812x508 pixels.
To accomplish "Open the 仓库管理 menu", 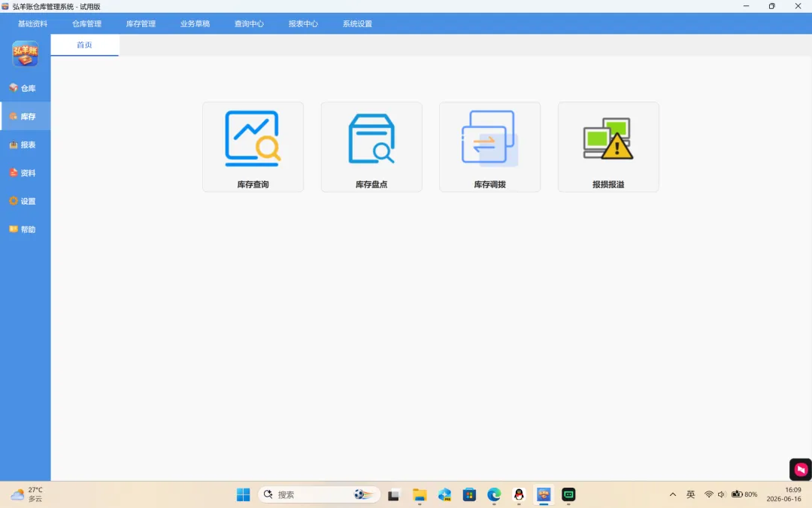I will click(86, 24).
